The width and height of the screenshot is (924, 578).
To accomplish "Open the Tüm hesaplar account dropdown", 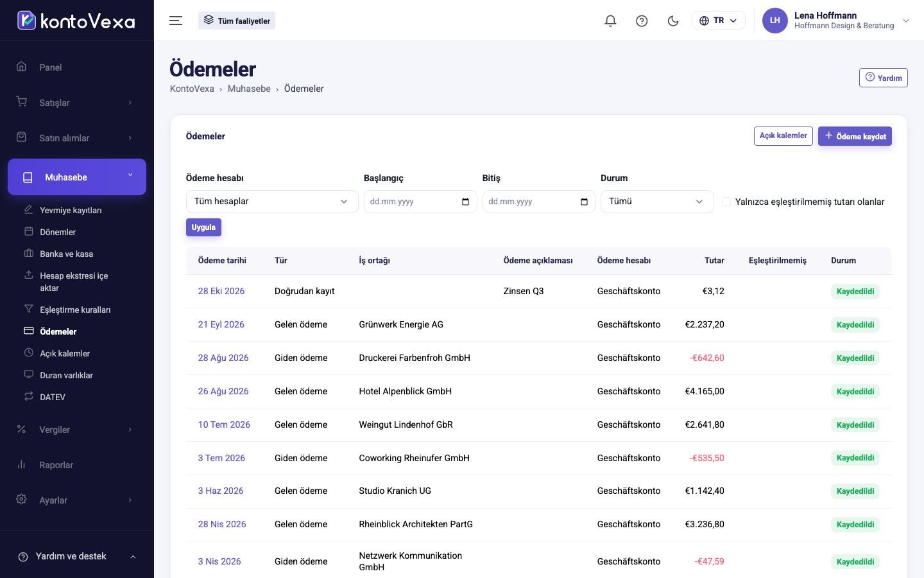I will 272,202.
